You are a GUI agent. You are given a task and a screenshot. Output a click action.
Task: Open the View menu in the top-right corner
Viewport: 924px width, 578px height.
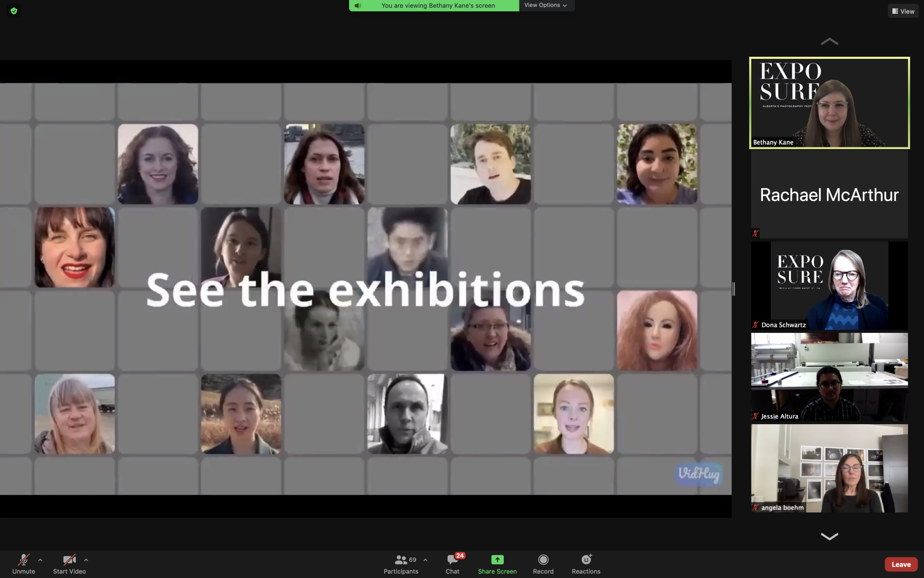tap(903, 11)
